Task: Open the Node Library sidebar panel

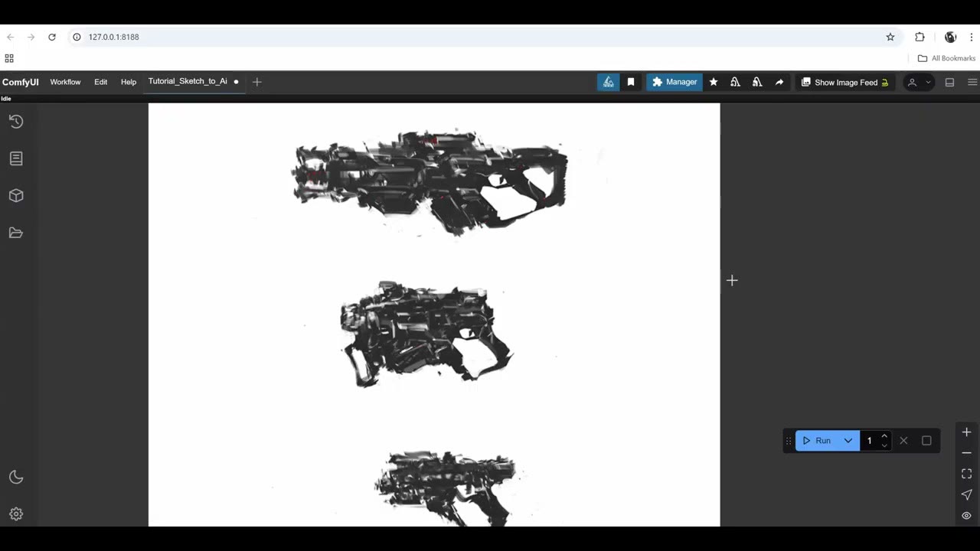Action: click(x=16, y=158)
